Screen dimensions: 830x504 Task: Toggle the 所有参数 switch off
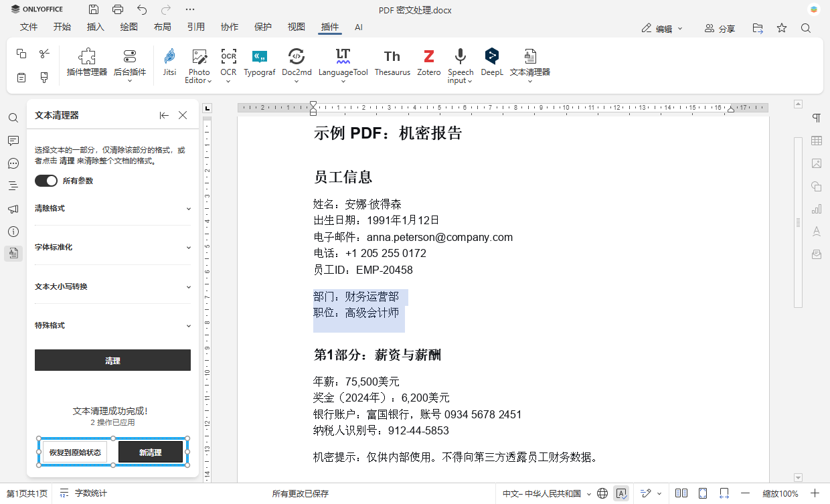[46, 181]
